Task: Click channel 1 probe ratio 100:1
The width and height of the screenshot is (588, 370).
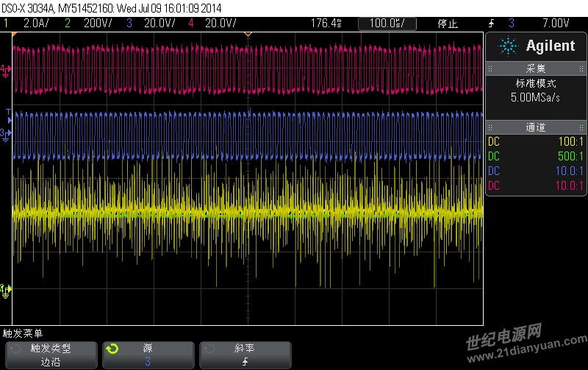Action: [571, 141]
